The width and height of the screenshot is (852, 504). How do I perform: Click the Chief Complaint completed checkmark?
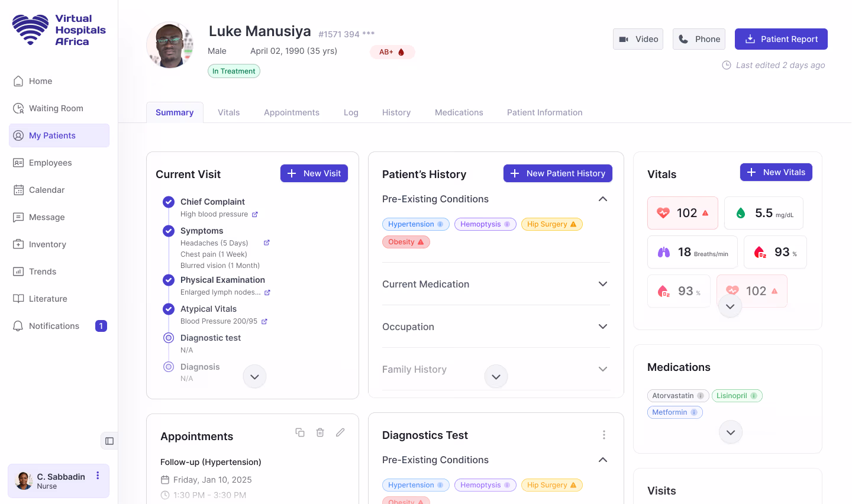(x=169, y=202)
